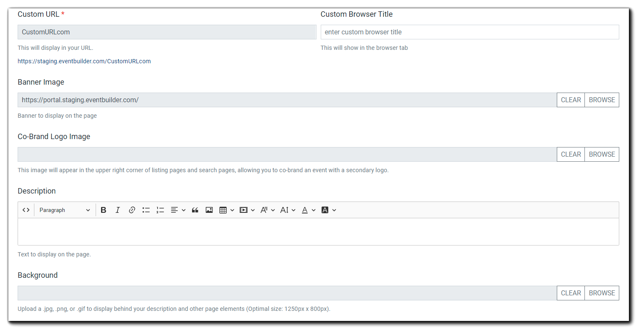
Task: Clear the Co-Brand Logo Image field
Action: point(571,155)
